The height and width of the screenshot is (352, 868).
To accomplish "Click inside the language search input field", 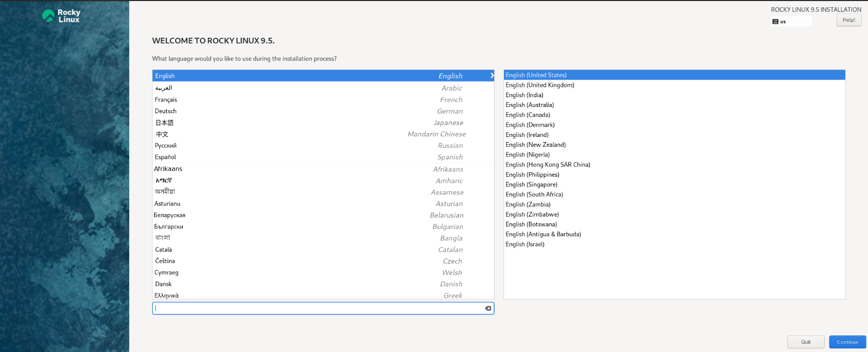I will tap(323, 308).
